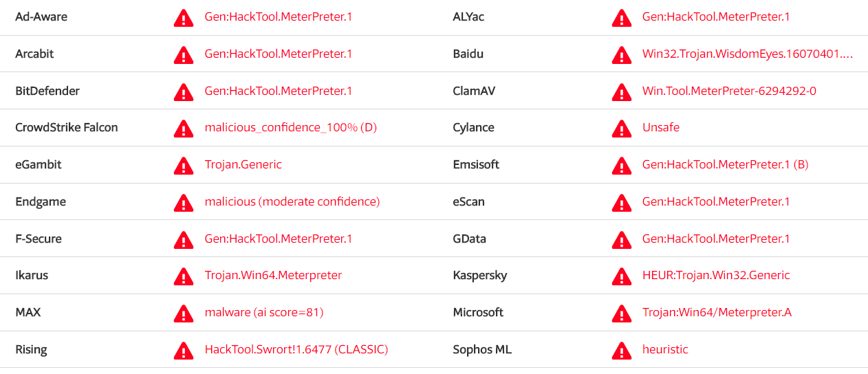Click the Trojan:Win64/Meterpreter.A detection name
This screenshot has height=374, width=868.
pos(717,312)
